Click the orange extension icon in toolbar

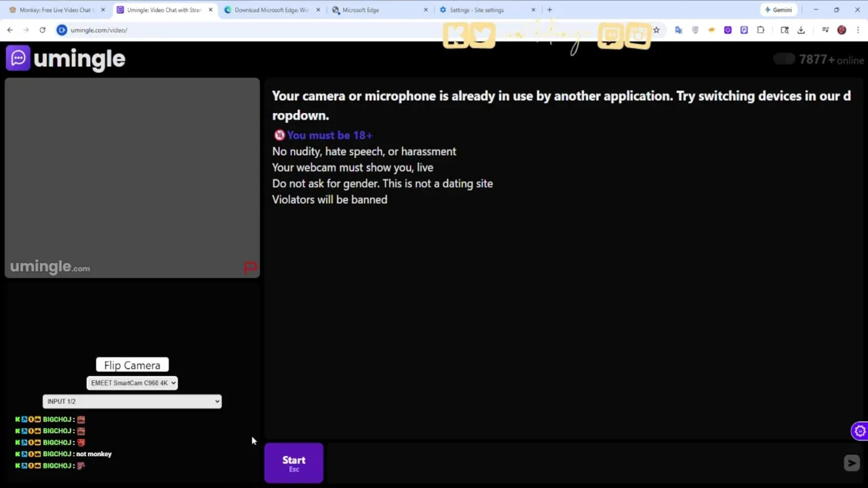[711, 30]
